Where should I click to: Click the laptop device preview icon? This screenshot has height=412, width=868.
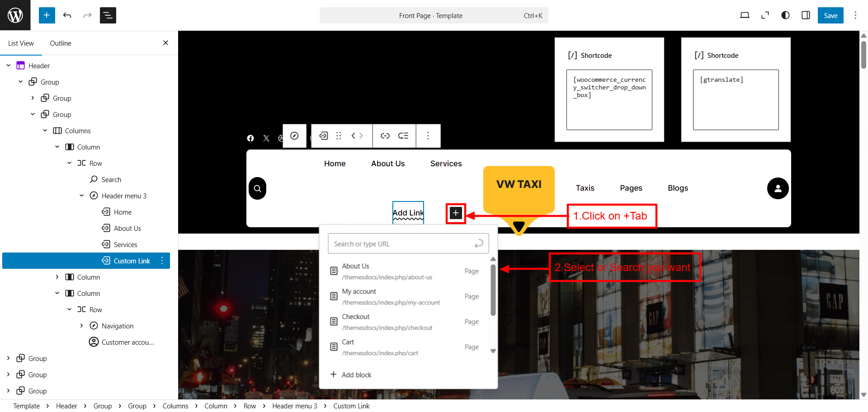pyautogui.click(x=745, y=15)
